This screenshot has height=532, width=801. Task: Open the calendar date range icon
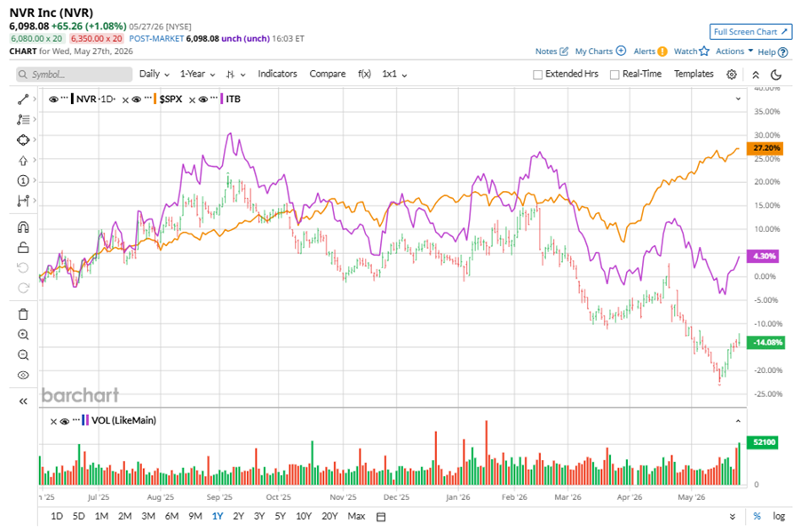pos(381,517)
